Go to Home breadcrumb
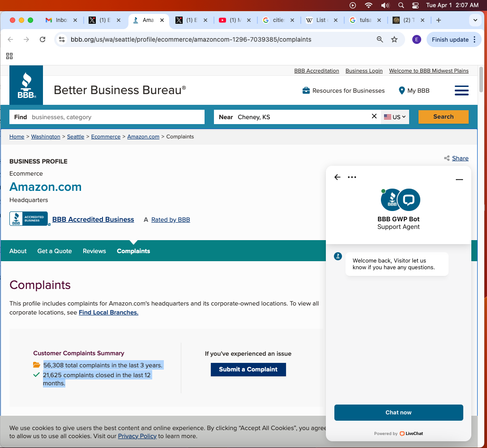 coord(17,137)
